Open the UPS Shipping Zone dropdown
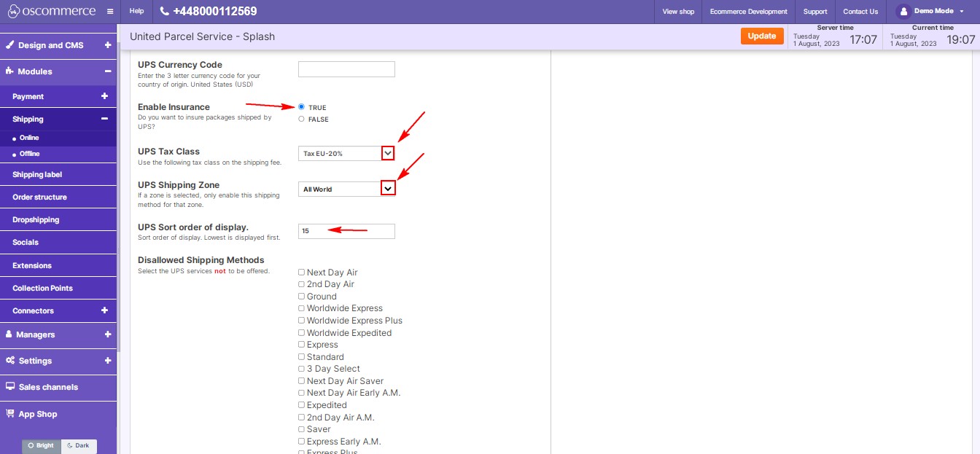The height and width of the screenshot is (454, 980). pyautogui.click(x=388, y=189)
